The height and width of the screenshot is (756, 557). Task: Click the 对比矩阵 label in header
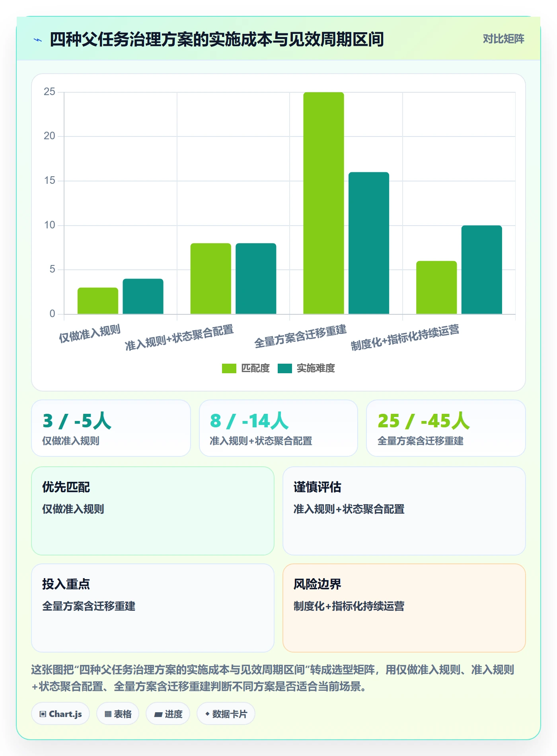(503, 39)
